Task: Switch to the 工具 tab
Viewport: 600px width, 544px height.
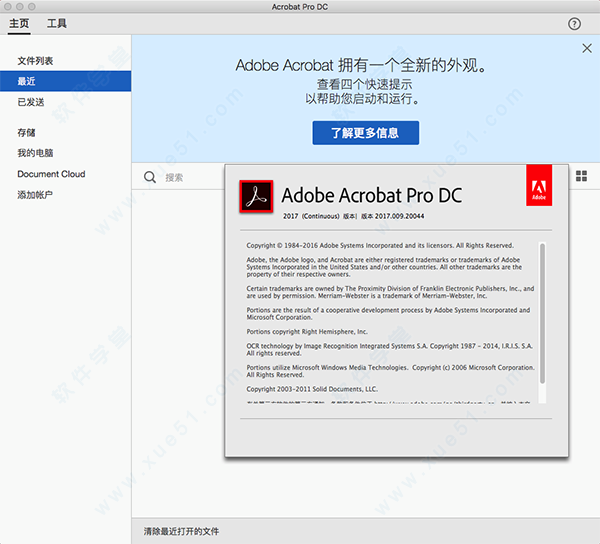Action: [57, 24]
